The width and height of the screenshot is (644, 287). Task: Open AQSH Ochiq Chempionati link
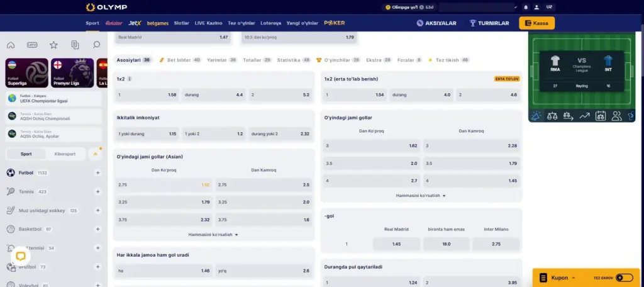pyautogui.click(x=54, y=116)
